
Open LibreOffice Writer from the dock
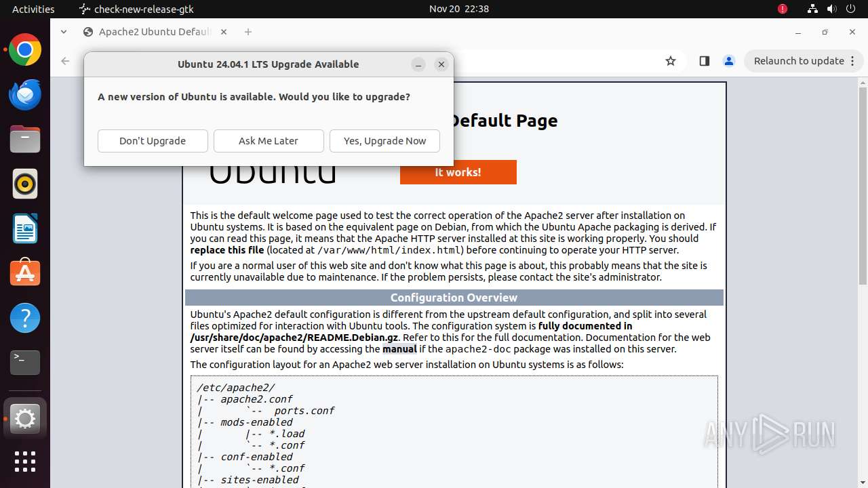point(25,228)
